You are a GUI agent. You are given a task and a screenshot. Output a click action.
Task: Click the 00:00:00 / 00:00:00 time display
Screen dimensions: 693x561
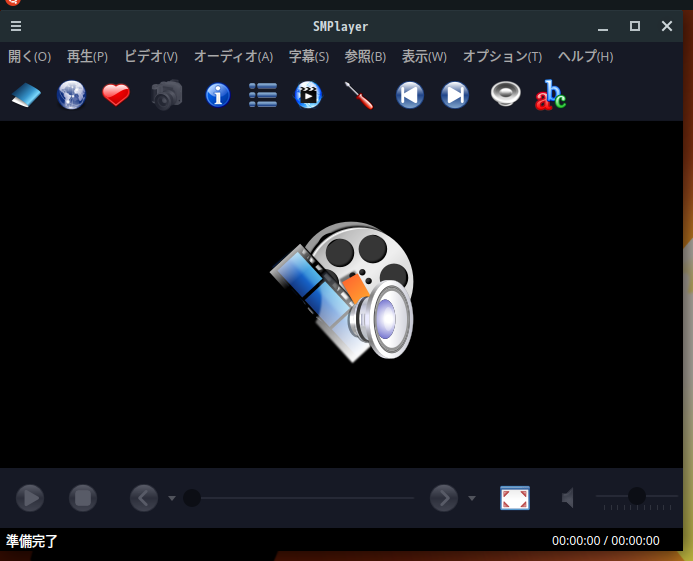[x=605, y=541]
